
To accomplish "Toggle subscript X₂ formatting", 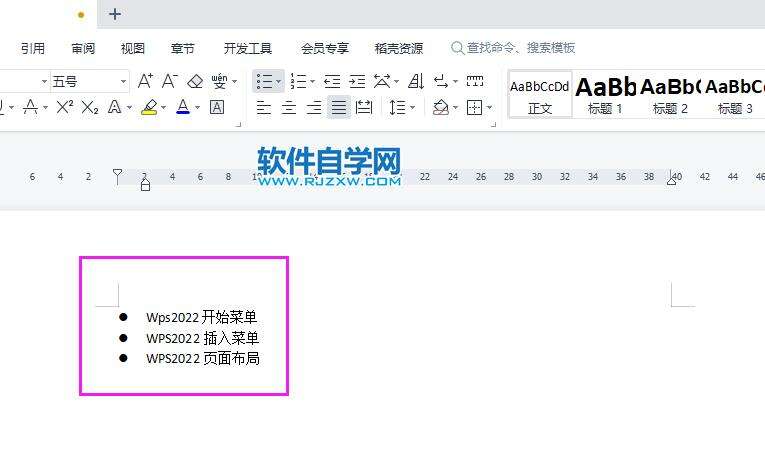I will pos(90,107).
